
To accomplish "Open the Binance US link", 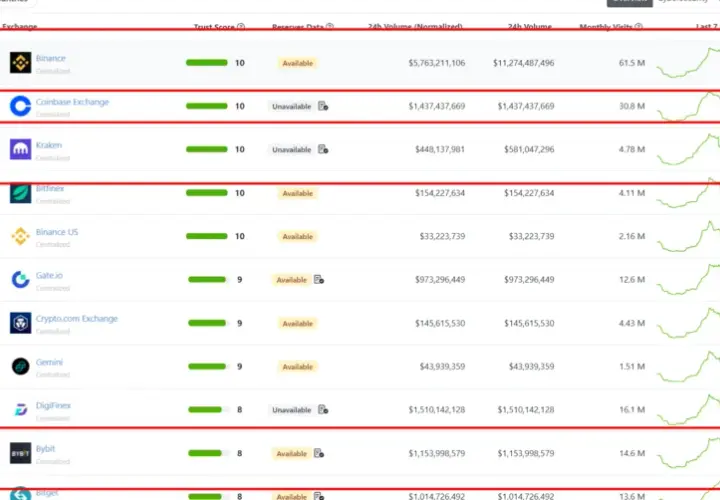I will pyautogui.click(x=57, y=232).
